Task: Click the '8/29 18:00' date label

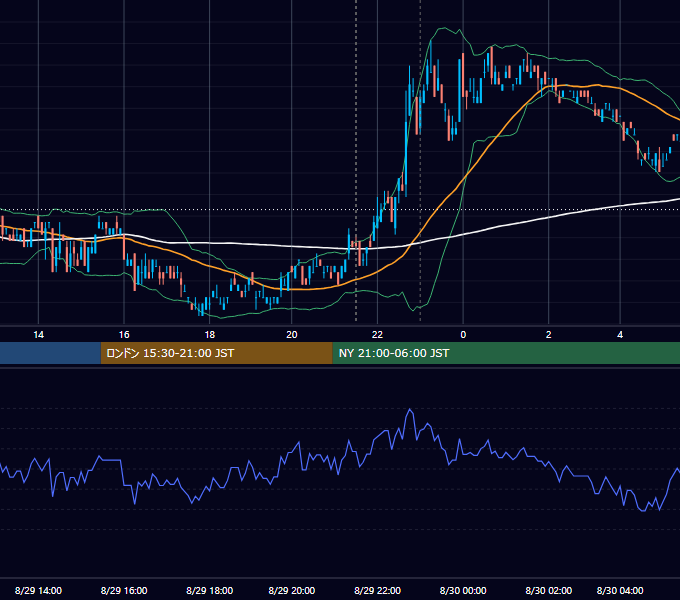Action: (209, 590)
